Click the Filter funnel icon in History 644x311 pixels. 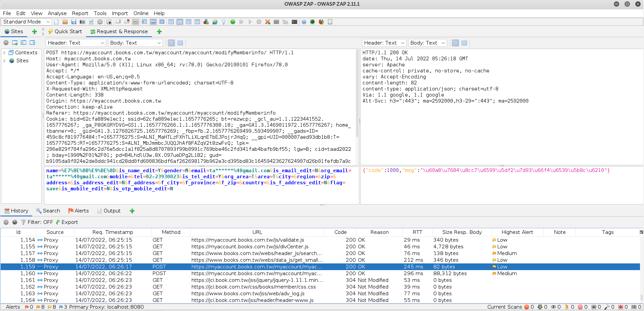click(23, 222)
